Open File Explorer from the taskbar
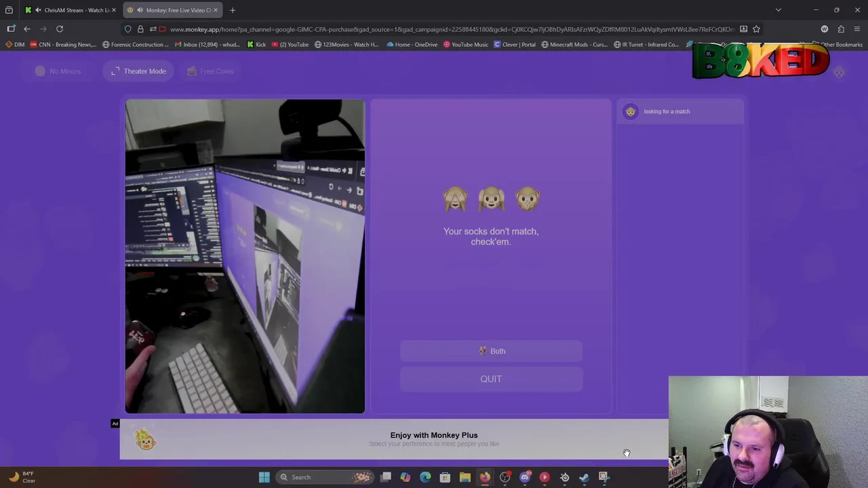The height and width of the screenshot is (488, 868). click(465, 477)
